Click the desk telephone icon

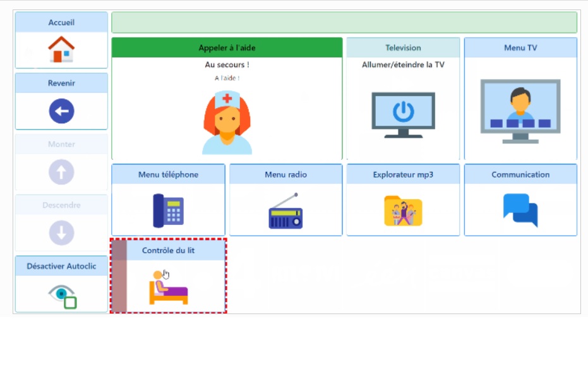coord(168,210)
